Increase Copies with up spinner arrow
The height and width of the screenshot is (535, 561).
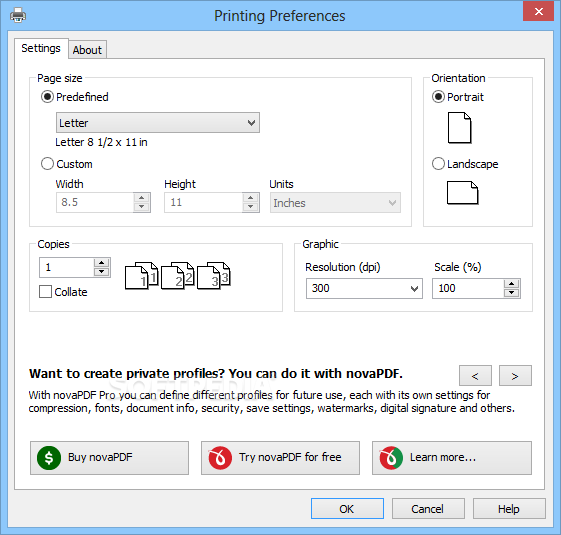coord(102,263)
